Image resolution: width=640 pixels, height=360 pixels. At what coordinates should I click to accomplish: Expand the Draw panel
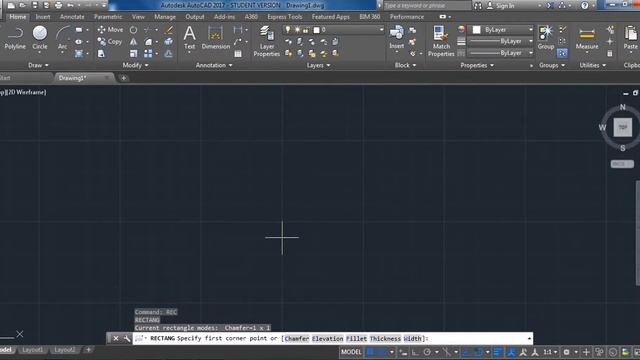(x=38, y=65)
